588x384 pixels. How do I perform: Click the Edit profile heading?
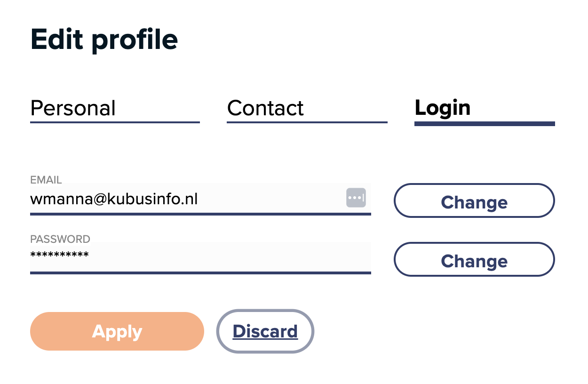tap(104, 40)
